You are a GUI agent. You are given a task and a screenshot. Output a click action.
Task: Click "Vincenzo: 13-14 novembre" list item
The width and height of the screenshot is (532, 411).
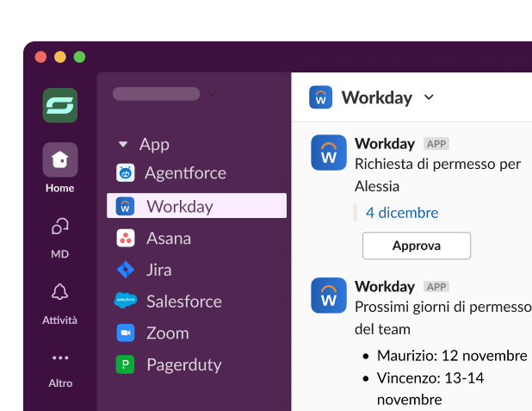pos(430,389)
